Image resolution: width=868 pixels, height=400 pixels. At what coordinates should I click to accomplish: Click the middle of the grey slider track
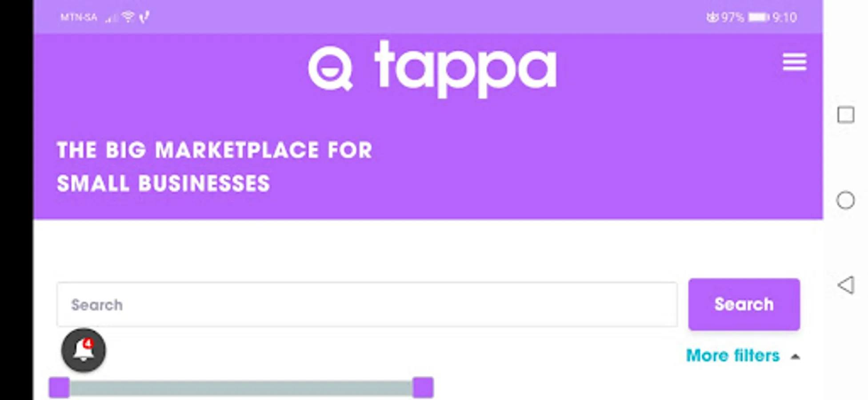[x=241, y=388]
